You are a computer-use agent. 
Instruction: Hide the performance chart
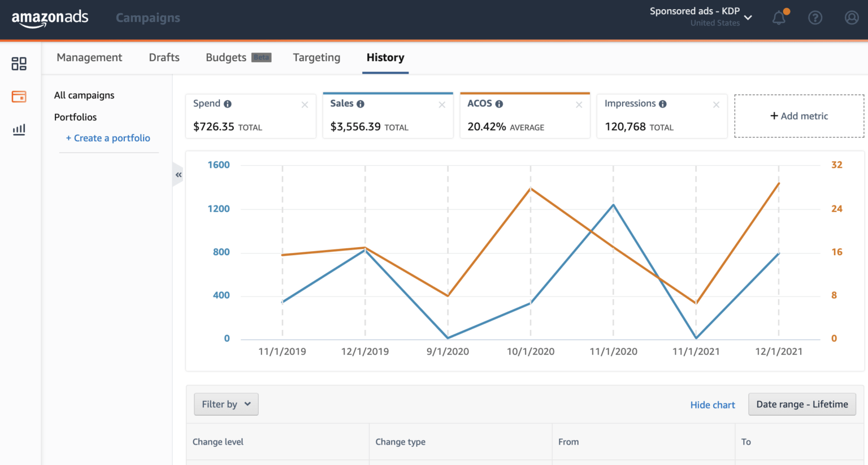coord(713,404)
